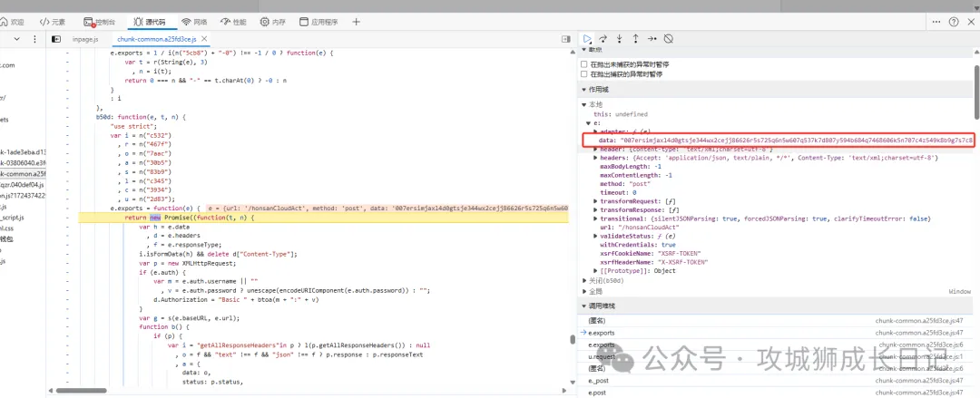This screenshot has width=980, height=398.
Task: Deactivate all breakpoints icon
Action: coord(668,38)
